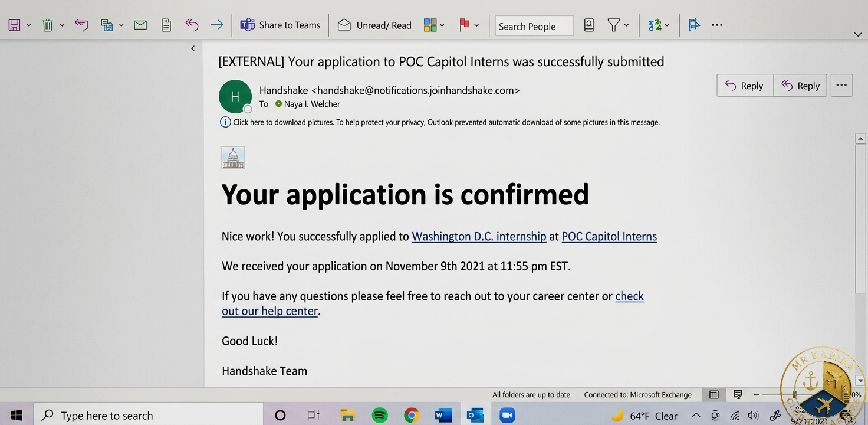Click the blue Forward arrow icon
Image resolution: width=868 pixels, height=425 pixels.
tap(217, 25)
